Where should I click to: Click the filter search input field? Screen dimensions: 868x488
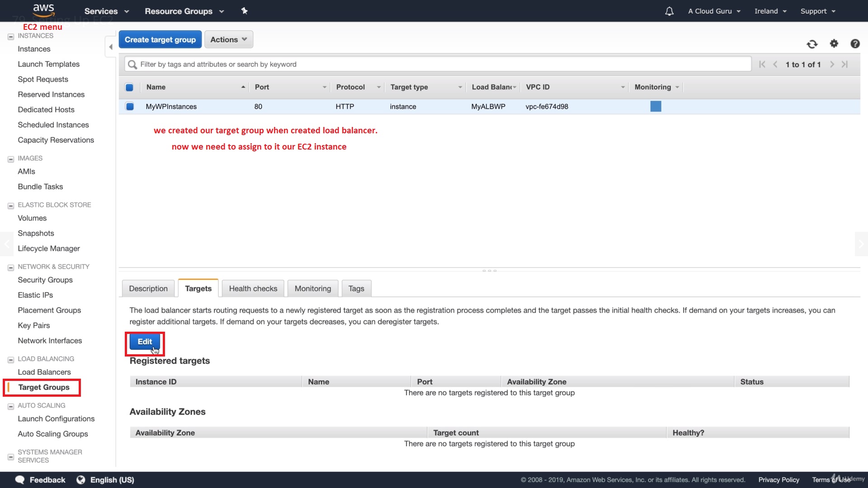tap(438, 64)
